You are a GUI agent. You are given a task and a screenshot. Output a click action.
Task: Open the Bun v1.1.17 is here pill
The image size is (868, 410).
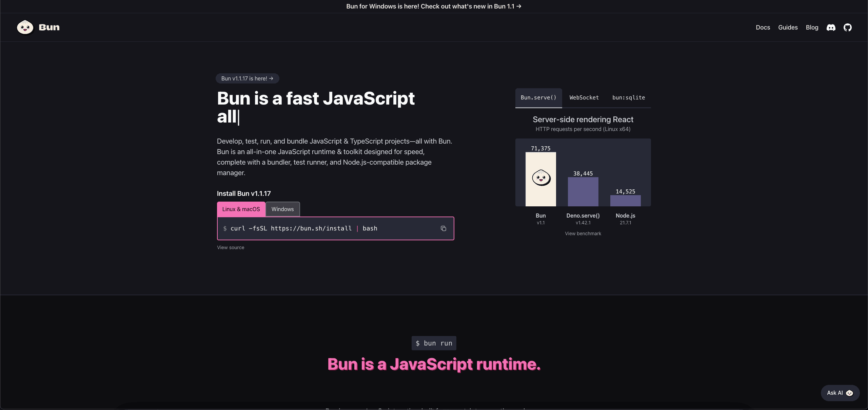pyautogui.click(x=248, y=78)
